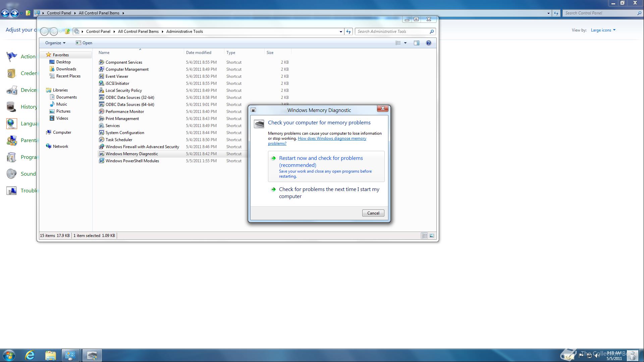644x362 pixels.
Task: Open the address bar history dropdown
Action: coord(341,32)
